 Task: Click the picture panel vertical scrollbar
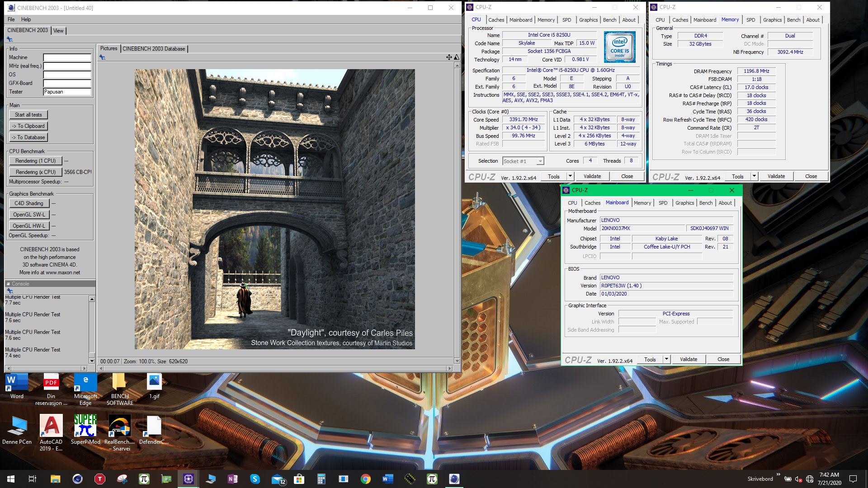point(457,212)
